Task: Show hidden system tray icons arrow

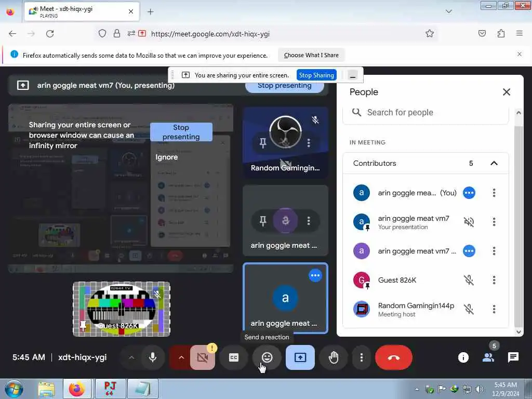Action: click(x=417, y=389)
